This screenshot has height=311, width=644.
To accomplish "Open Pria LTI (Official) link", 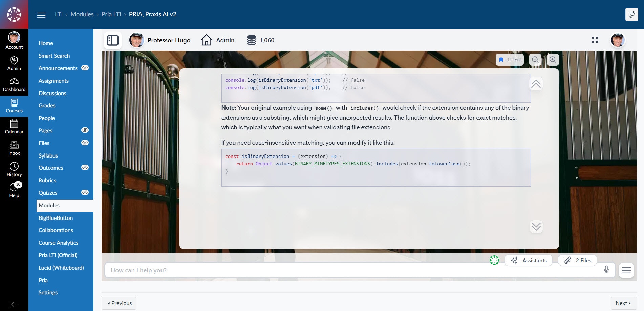I will pyautogui.click(x=58, y=255).
